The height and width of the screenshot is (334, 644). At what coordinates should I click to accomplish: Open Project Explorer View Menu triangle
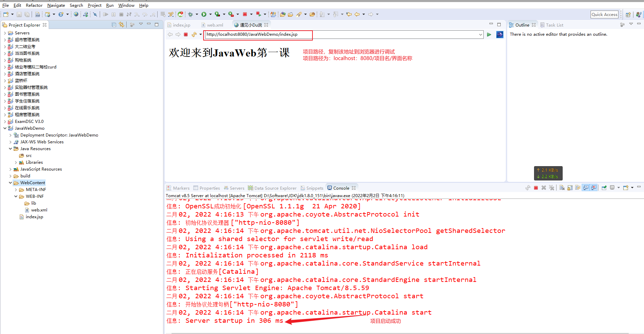coord(141,24)
